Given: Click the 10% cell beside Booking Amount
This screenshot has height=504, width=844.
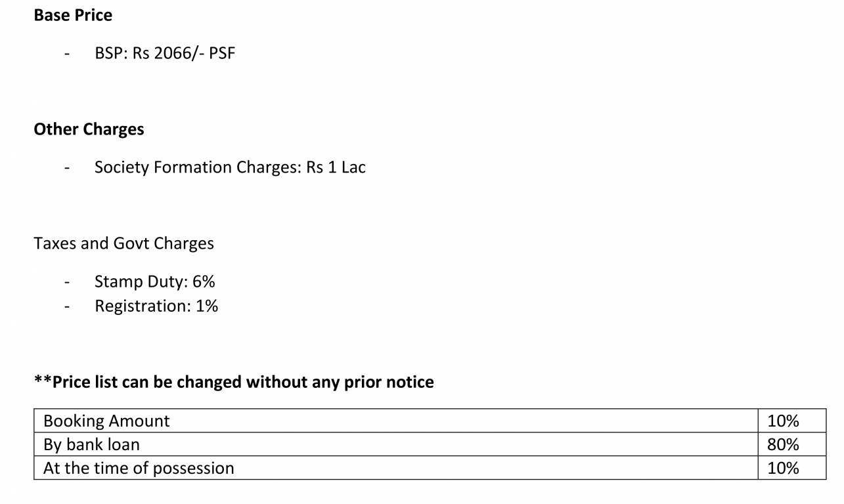Looking at the screenshot, I should 783,421.
